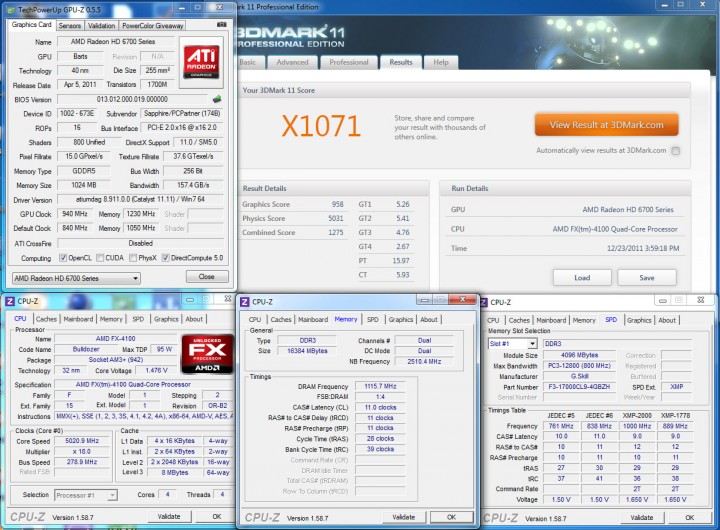Click the Core Speed 5020.9 MHz value
The image size is (720, 530).
[83, 441]
